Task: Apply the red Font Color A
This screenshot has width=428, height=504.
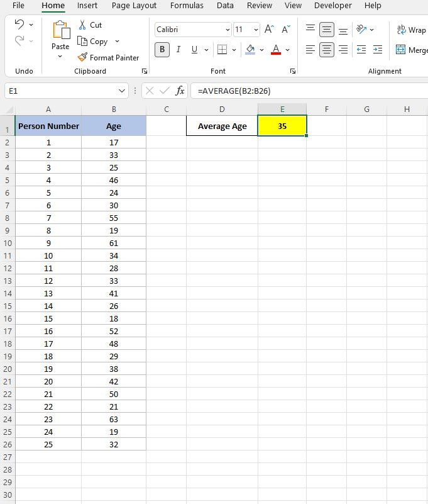Action: coord(276,50)
